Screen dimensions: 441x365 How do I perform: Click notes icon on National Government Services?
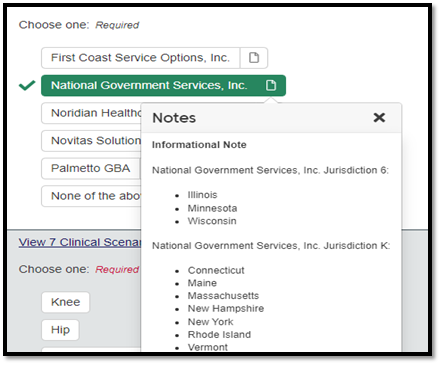271,85
